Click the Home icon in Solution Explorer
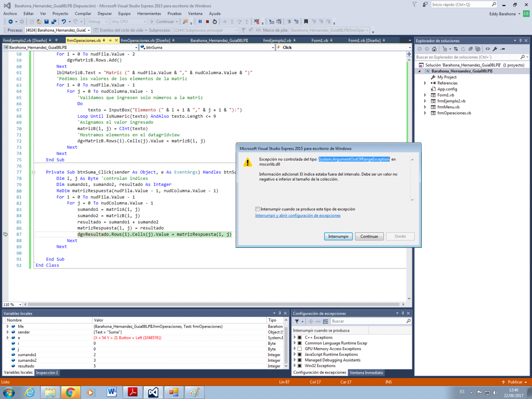Image resolution: width=532 pixels, height=399 pixels. click(434, 49)
